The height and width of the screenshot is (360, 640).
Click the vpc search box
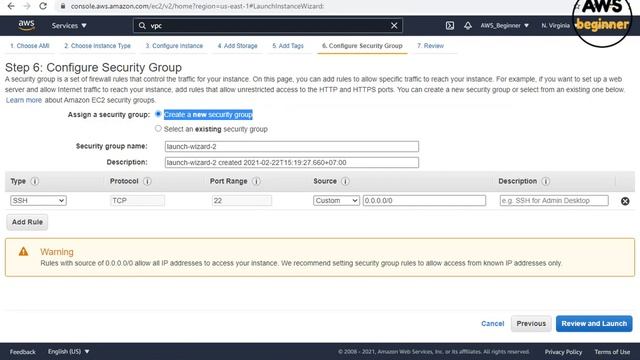click(267, 26)
